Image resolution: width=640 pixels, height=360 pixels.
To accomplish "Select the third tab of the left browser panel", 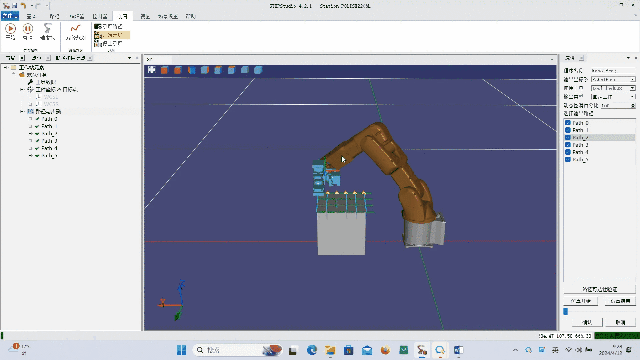I will coord(70,58).
